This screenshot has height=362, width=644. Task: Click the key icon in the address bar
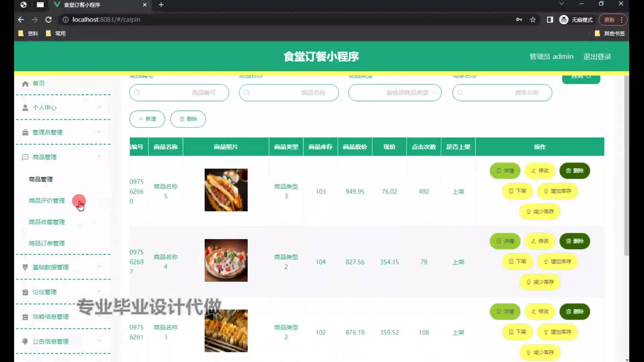click(x=519, y=20)
